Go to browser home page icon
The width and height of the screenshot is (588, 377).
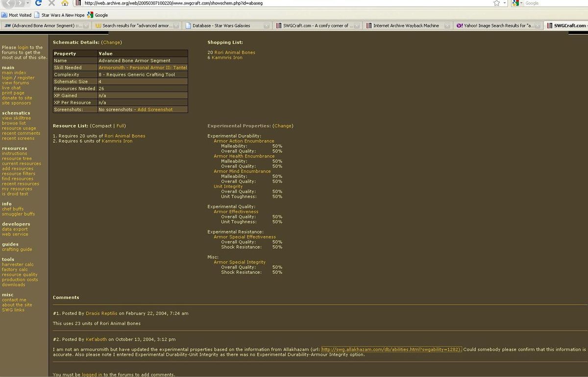(x=65, y=3)
